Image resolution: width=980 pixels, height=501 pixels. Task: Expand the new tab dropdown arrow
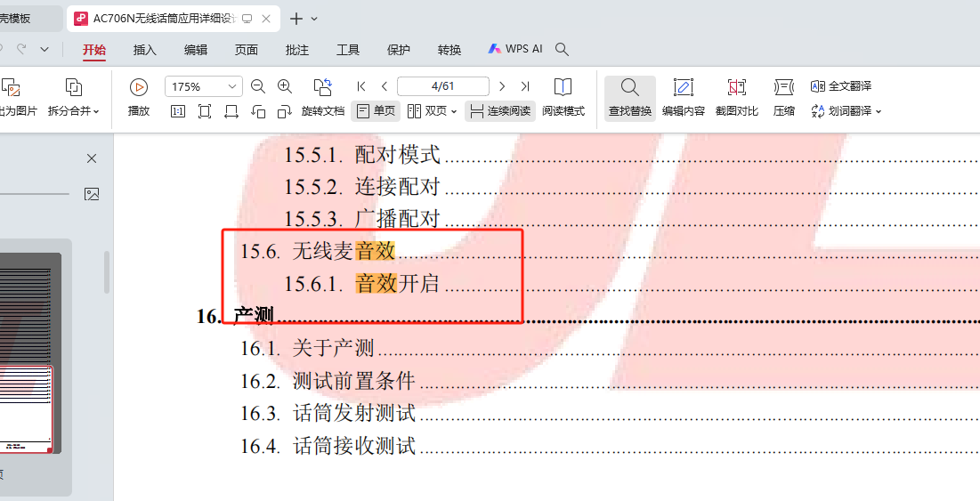314,19
